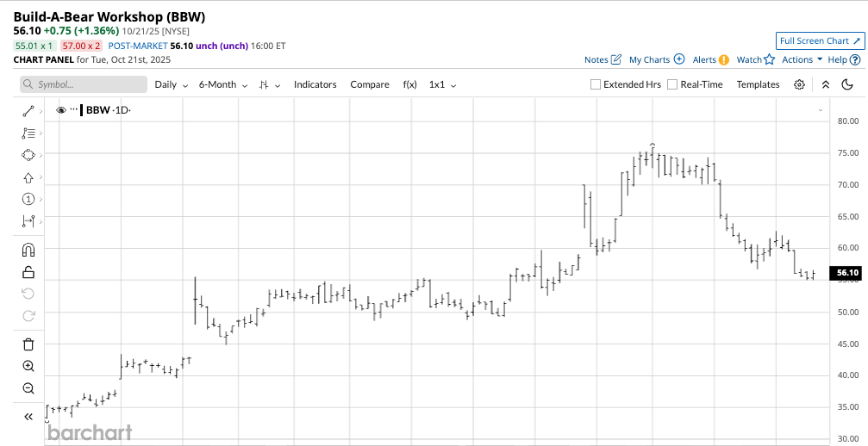The width and height of the screenshot is (868, 446).
Task: Enable Real-Time data checkbox
Action: tap(672, 84)
